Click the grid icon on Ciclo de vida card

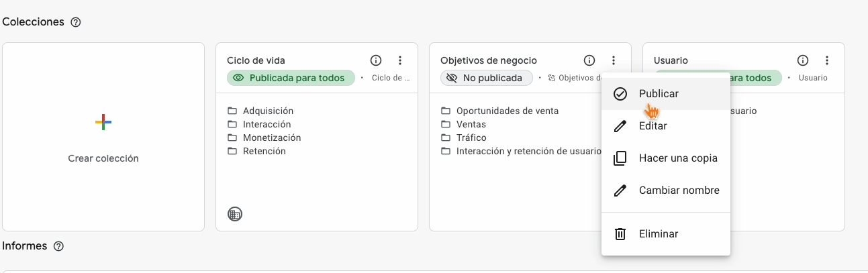click(234, 215)
